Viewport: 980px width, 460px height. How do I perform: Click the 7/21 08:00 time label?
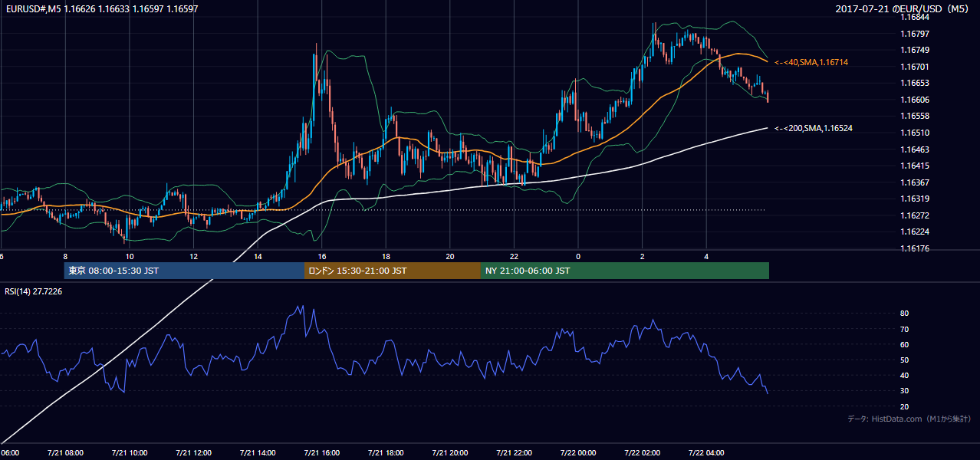click(x=65, y=452)
